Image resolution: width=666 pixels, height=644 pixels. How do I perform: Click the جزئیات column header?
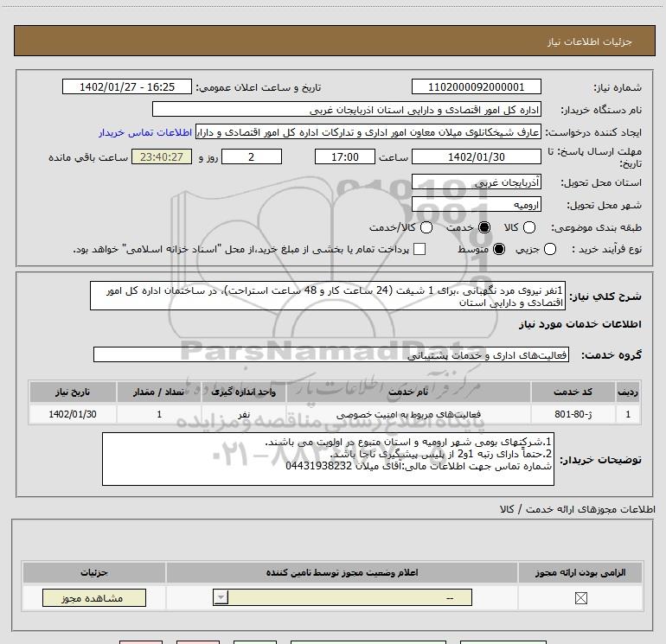coord(94,572)
